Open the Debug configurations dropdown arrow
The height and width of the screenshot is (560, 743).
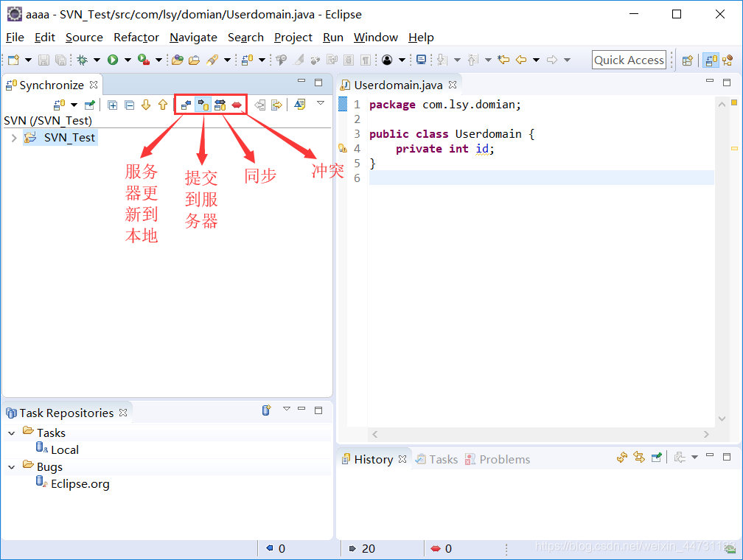click(x=97, y=60)
